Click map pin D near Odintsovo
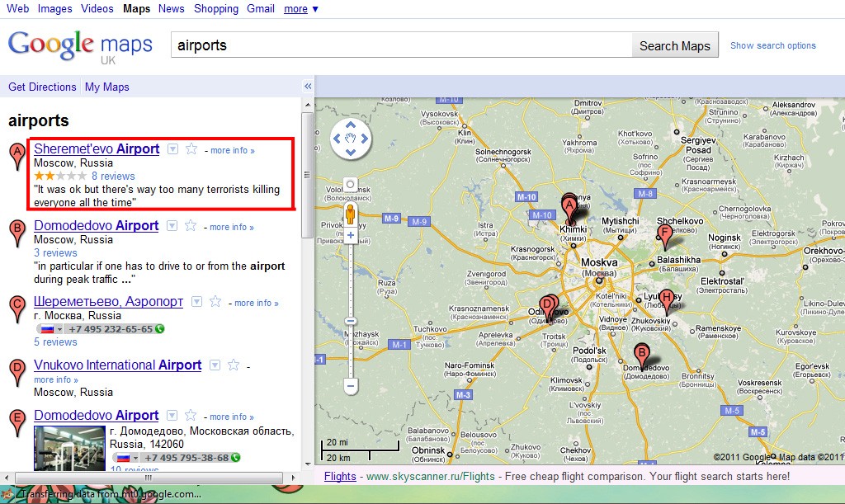Screen dimensions: 845x504 point(548,308)
